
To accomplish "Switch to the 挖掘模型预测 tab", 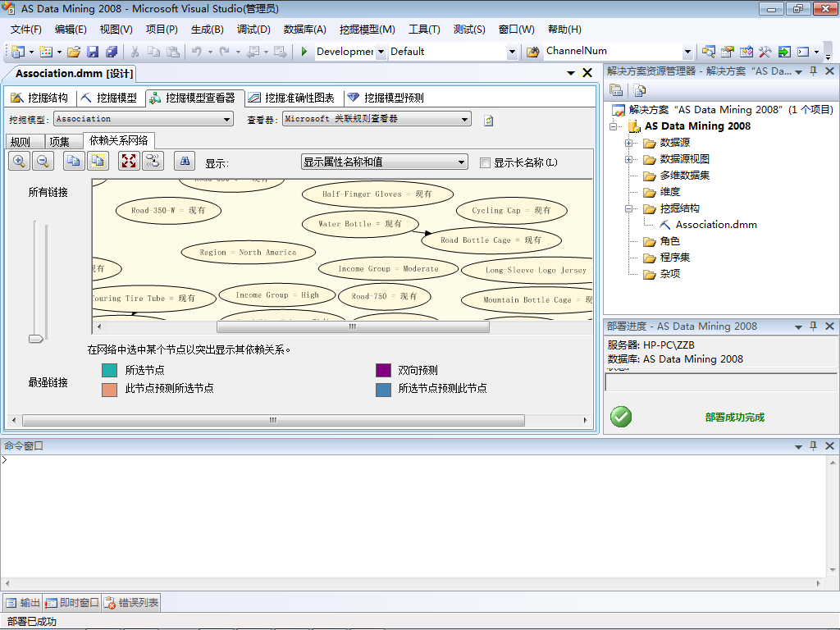I will 386,98.
